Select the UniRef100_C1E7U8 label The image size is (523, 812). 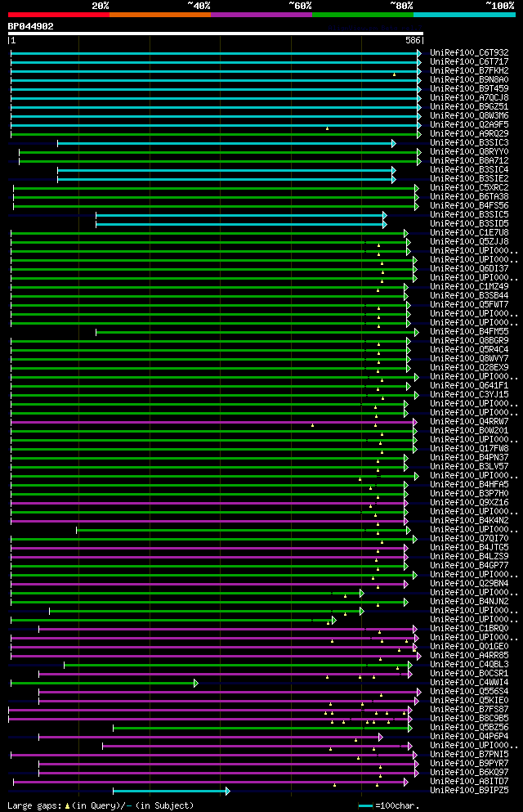[469, 232]
